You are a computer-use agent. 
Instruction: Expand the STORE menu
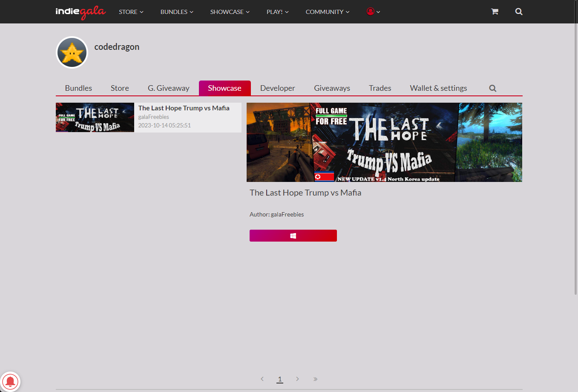point(131,12)
